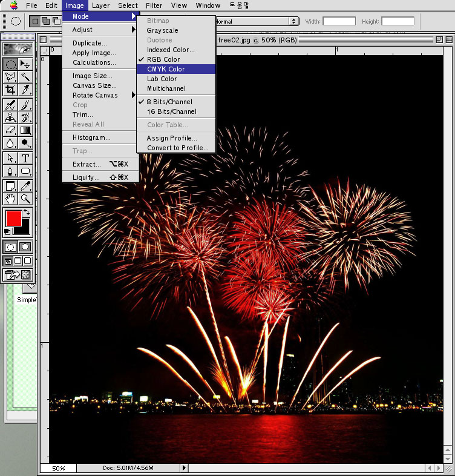The width and height of the screenshot is (455, 476).
Task: Open the Filter menu
Action: 154,5
